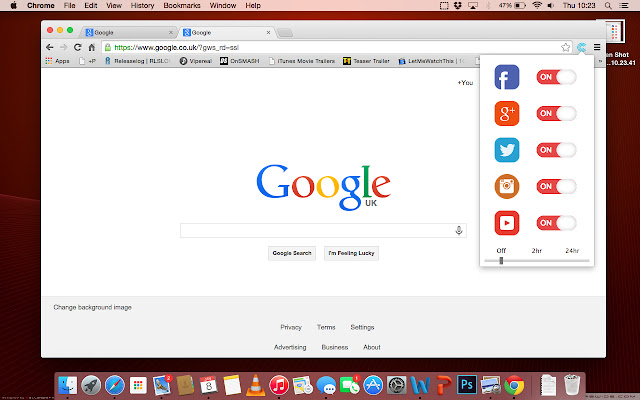
Task: Click the Home button in Chrome toolbar
Action: [x=92, y=47]
